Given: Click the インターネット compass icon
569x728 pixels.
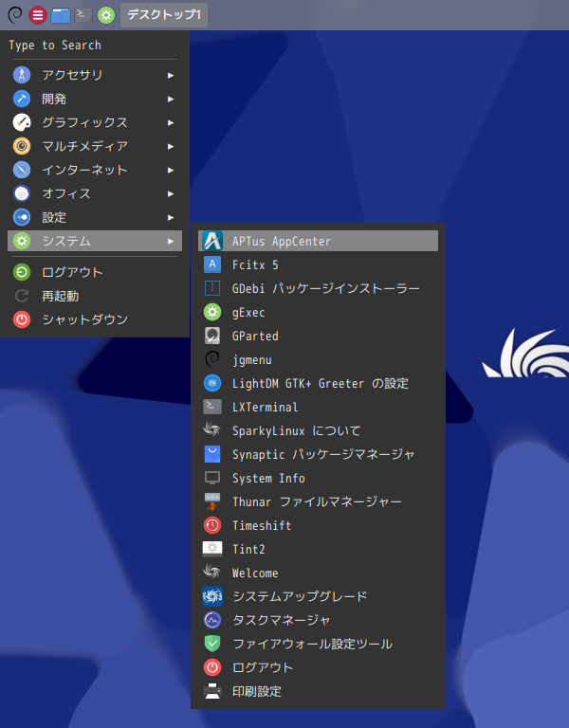Looking at the screenshot, I should pos(22,170).
